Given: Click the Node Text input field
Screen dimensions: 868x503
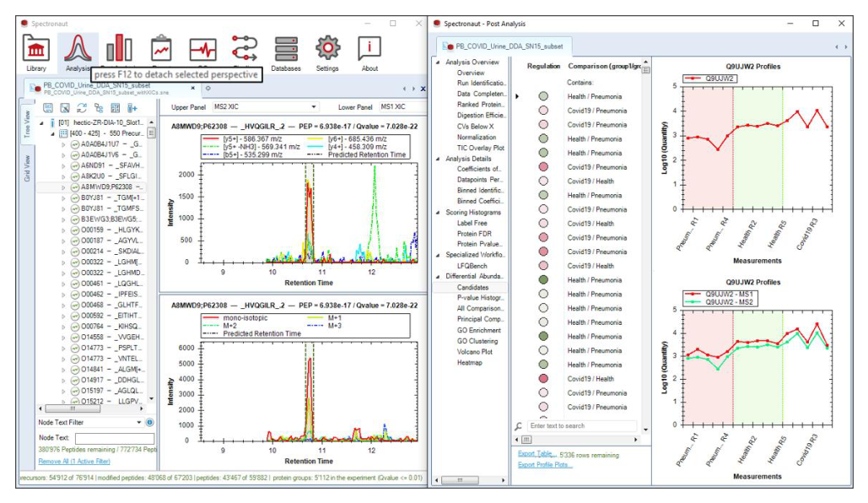Looking at the screenshot, I should (x=114, y=438).
